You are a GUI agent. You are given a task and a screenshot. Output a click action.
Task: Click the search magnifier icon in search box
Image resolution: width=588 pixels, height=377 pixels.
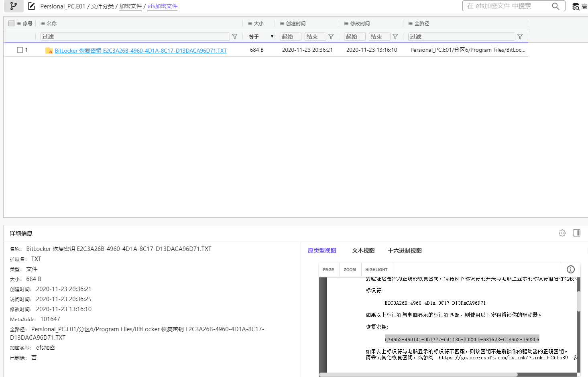point(555,6)
